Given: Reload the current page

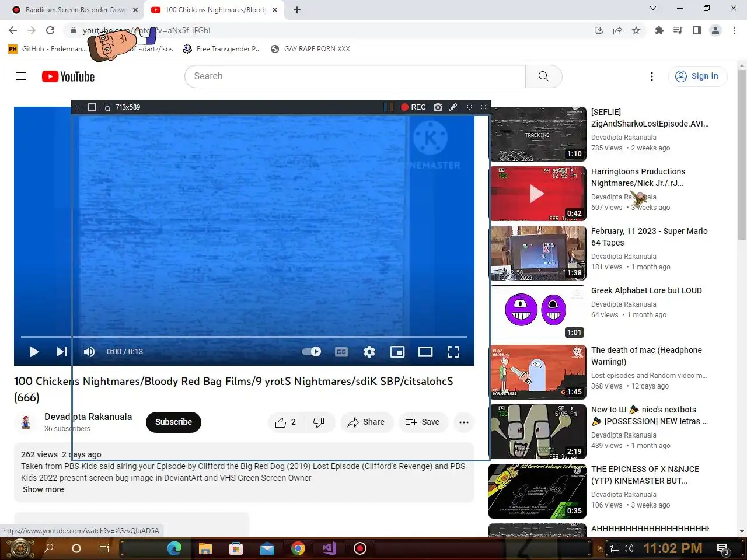Looking at the screenshot, I should click(50, 30).
